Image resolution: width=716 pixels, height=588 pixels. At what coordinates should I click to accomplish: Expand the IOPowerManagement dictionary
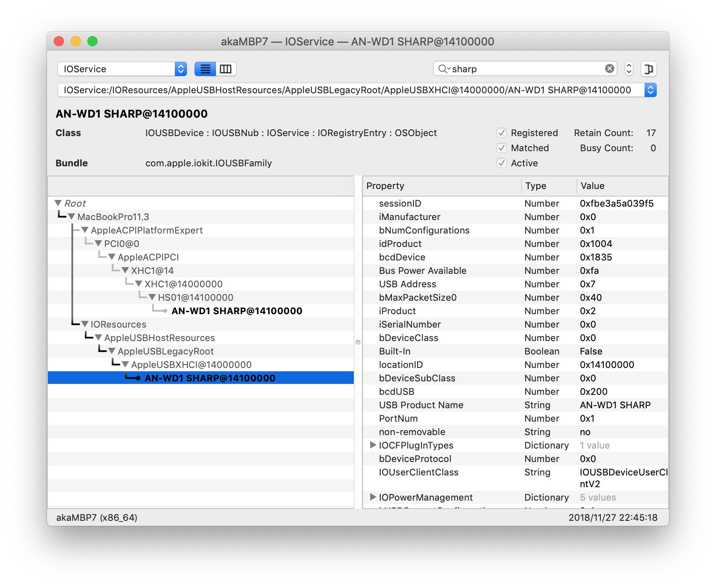point(373,497)
